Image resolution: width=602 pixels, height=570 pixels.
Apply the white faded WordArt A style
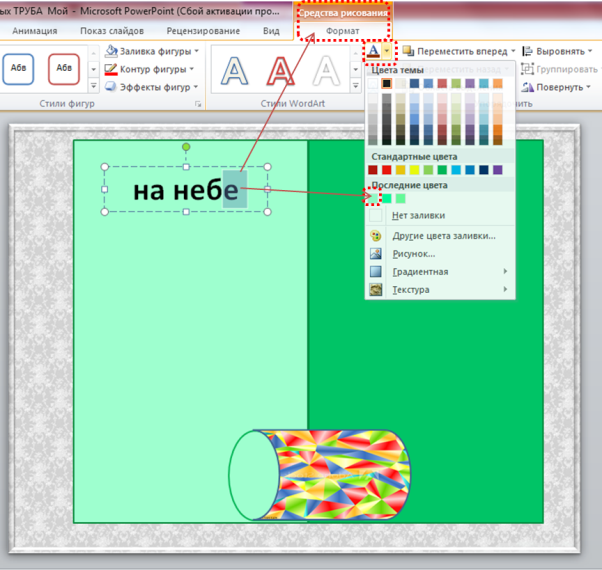(326, 71)
